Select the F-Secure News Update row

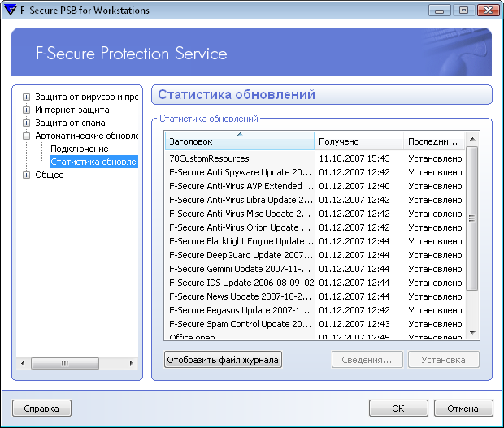(315, 296)
